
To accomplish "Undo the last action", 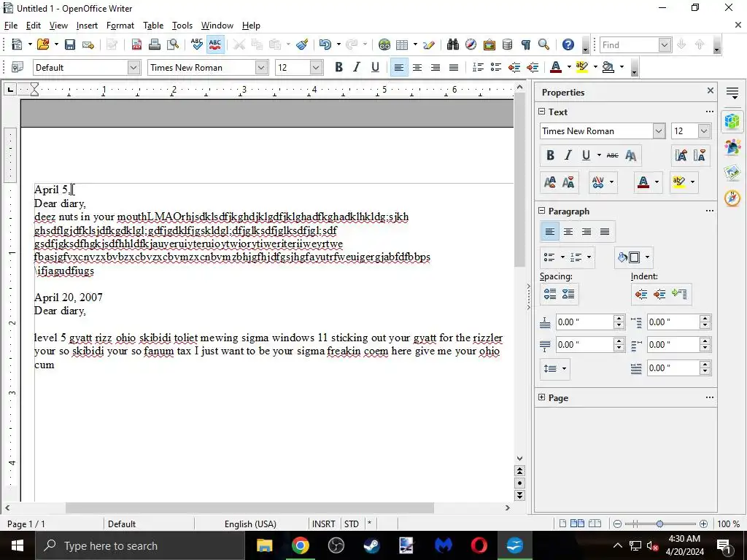I will click(325, 44).
